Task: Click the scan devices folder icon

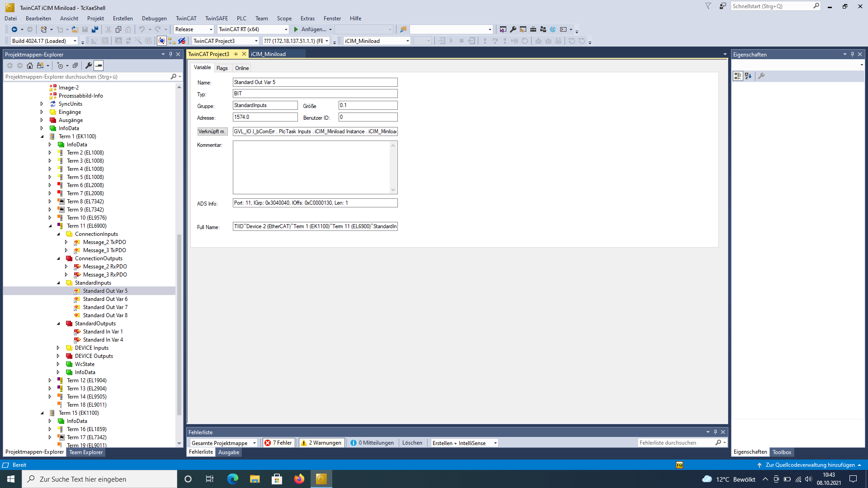Action: pyautogui.click(x=172, y=41)
